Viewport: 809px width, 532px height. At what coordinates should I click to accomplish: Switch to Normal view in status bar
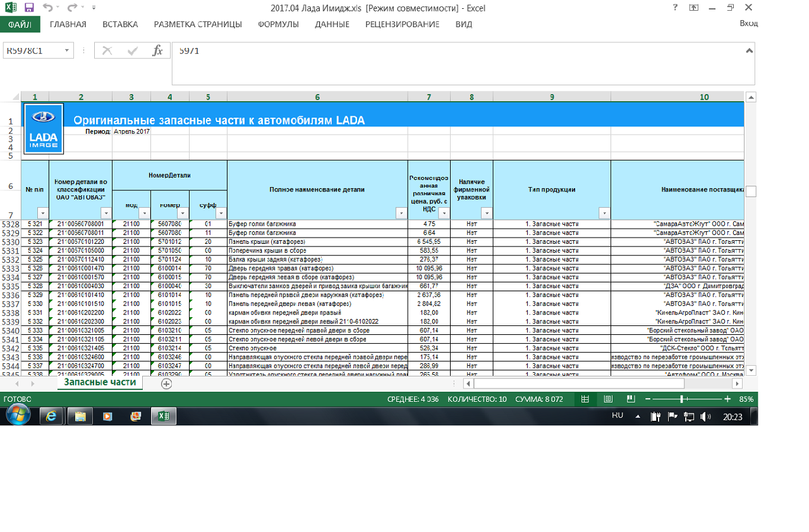pos(585,399)
